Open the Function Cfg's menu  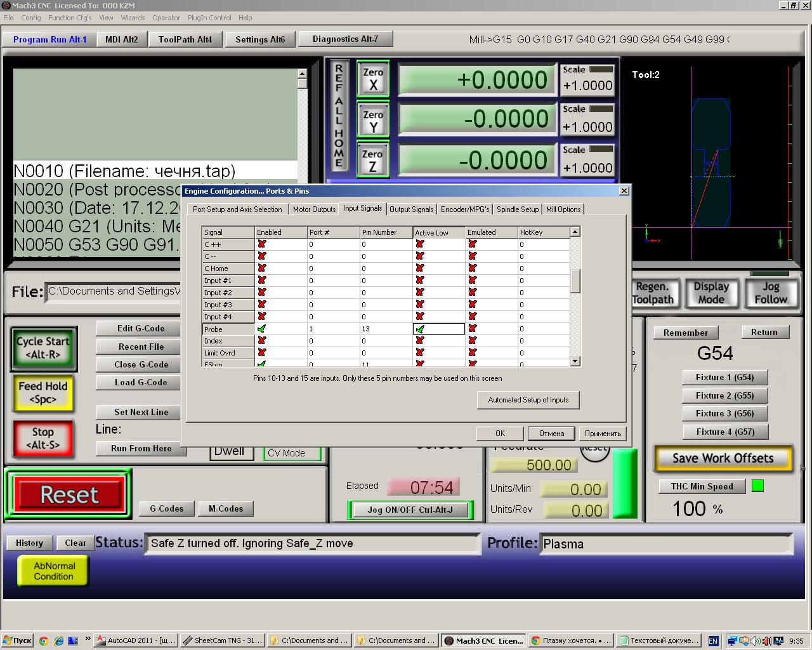[x=70, y=18]
